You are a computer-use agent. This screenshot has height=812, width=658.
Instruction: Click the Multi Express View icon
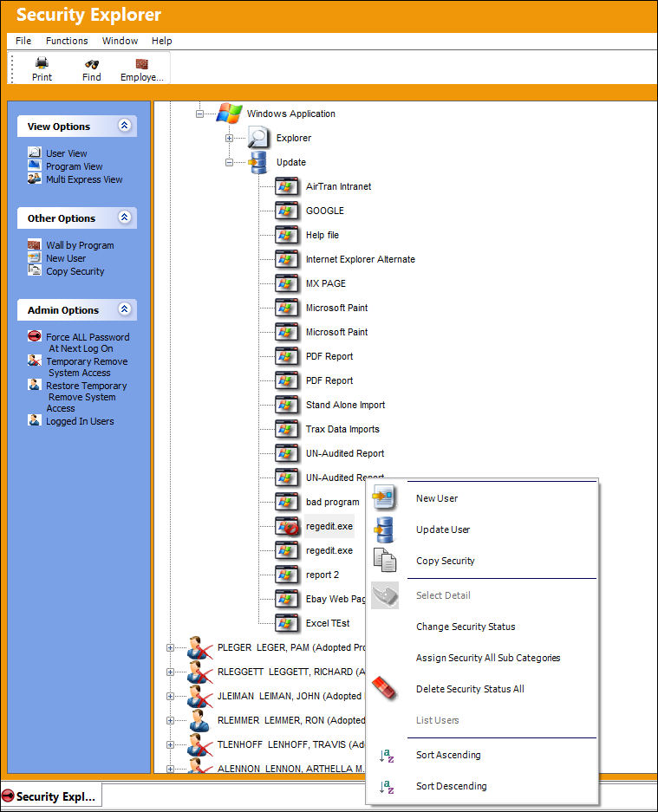34,179
